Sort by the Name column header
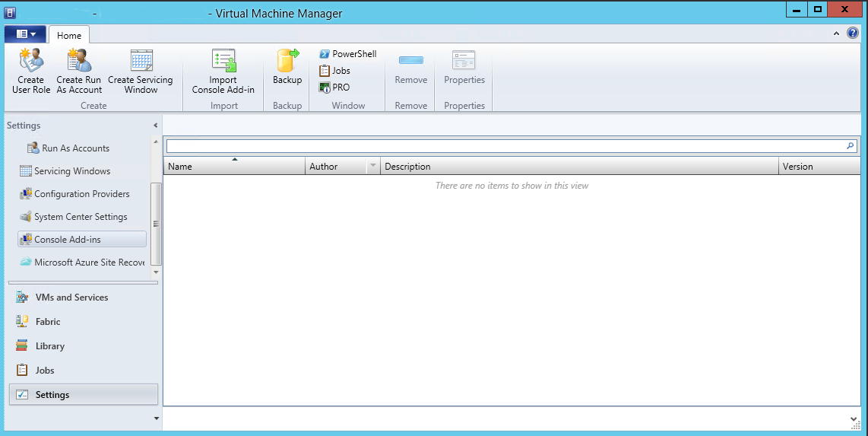Screen dimensions: 868x436 [x=234, y=166]
